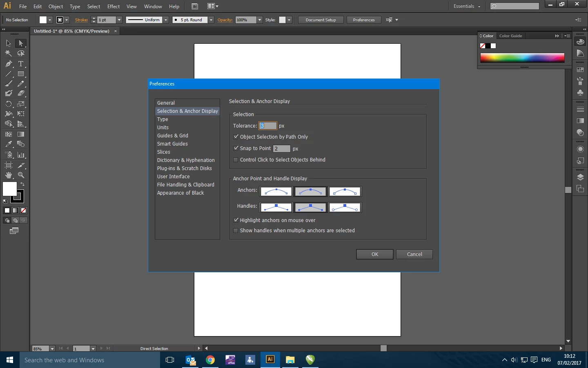The height and width of the screenshot is (368, 588).
Task: Select the Zoom tool
Action: (x=21, y=175)
